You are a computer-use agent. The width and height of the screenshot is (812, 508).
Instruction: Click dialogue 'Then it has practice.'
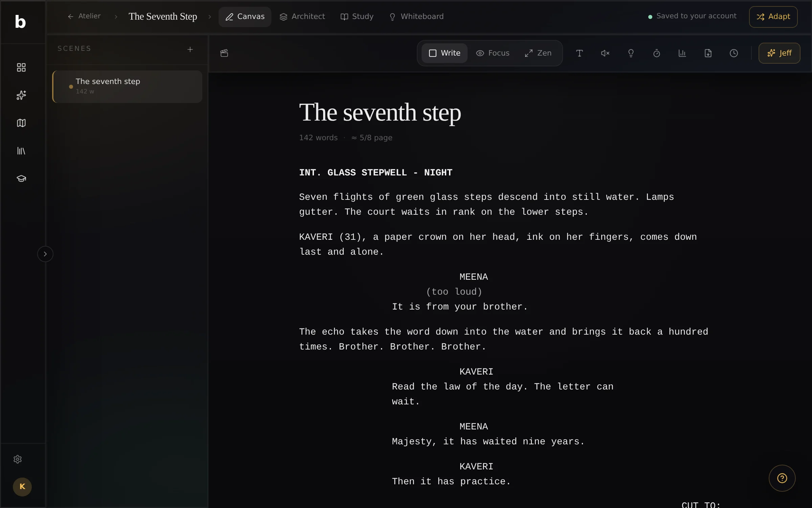tap(451, 482)
